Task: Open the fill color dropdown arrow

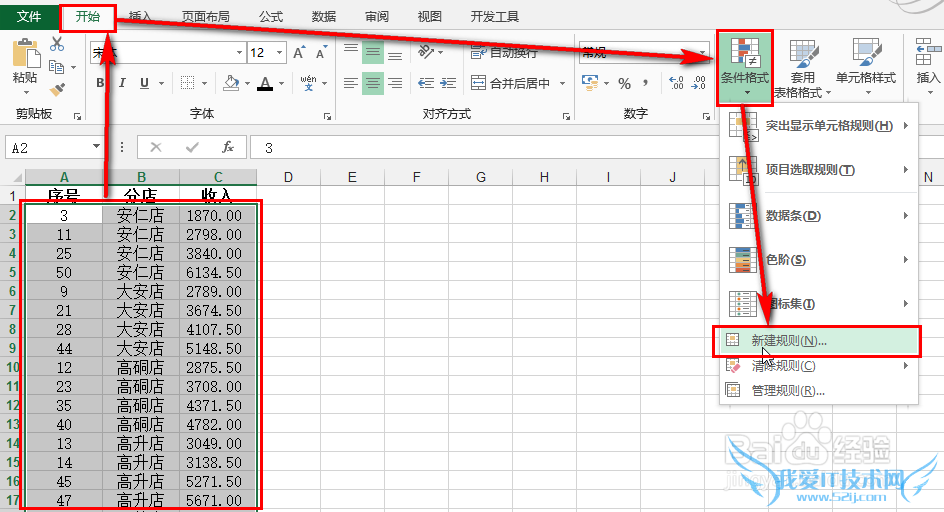Action: pyautogui.click(x=247, y=84)
